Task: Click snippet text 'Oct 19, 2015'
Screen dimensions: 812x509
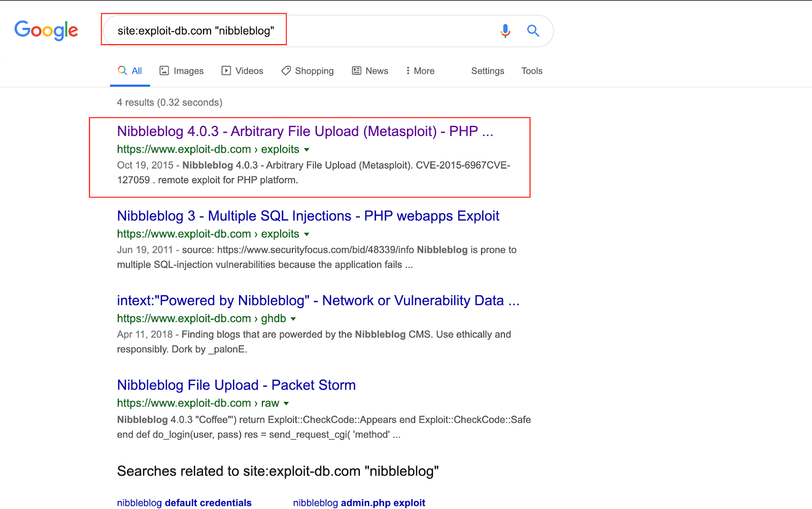Action: point(145,165)
